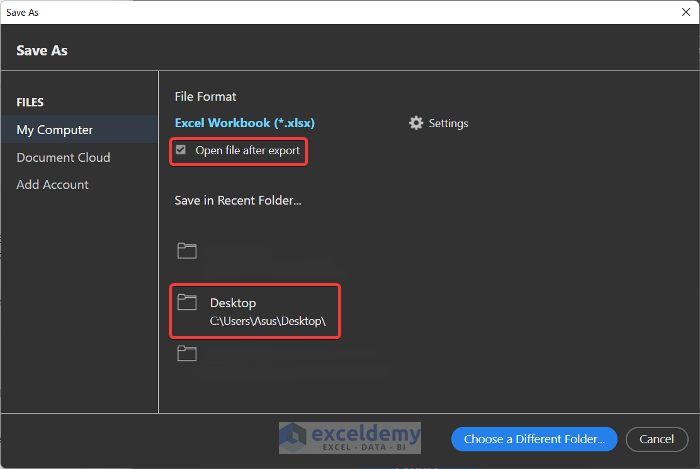Image resolution: width=700 pixels, height=469 pixels.
Task: Select the last blank recent folder icon
Action: click(x=187, y=353)
